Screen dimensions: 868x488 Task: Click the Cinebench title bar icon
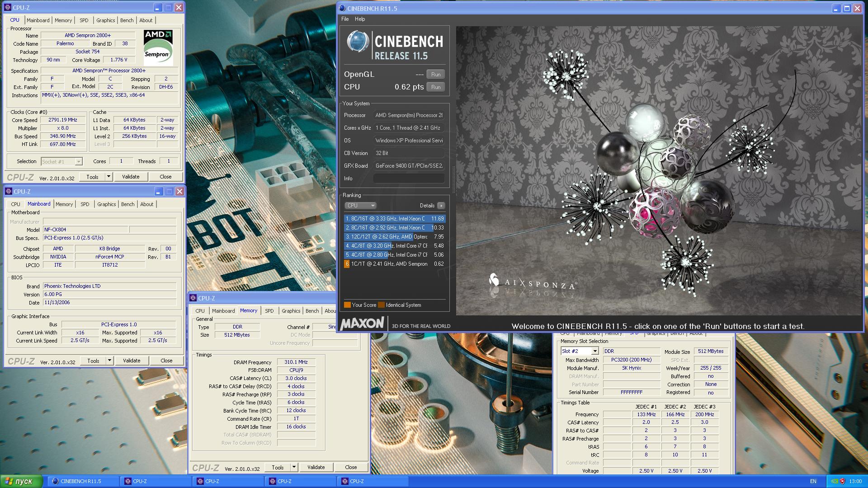coord(342,8)
